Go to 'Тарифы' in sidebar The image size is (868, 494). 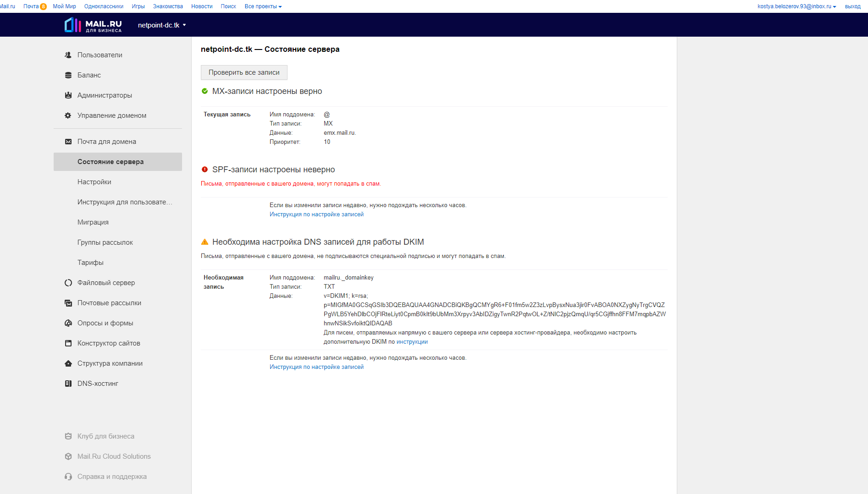pos(90,263)
